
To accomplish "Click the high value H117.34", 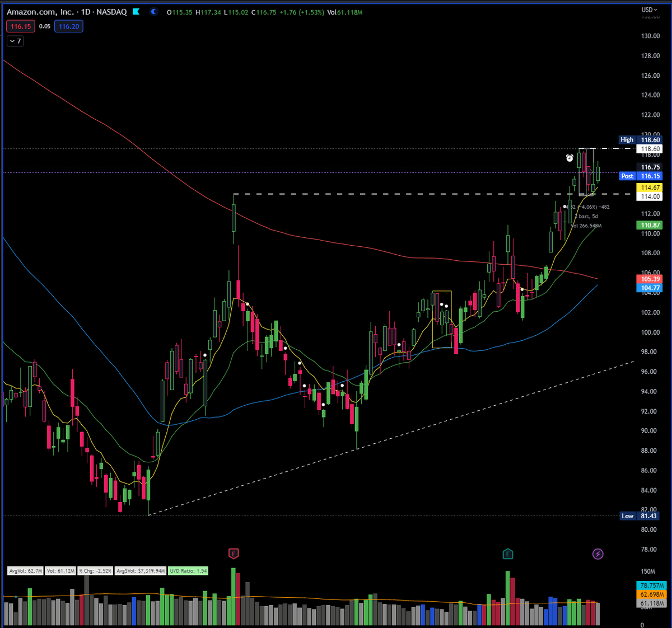I will click(208, 12).
